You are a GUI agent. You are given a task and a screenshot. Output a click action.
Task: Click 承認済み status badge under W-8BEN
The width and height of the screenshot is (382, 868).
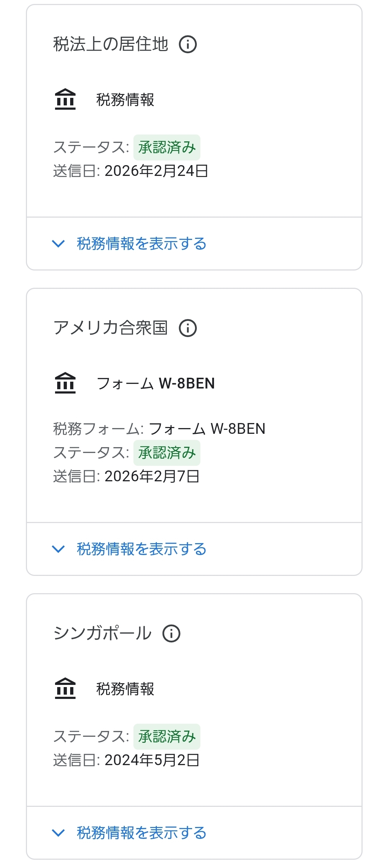point(167,453)
